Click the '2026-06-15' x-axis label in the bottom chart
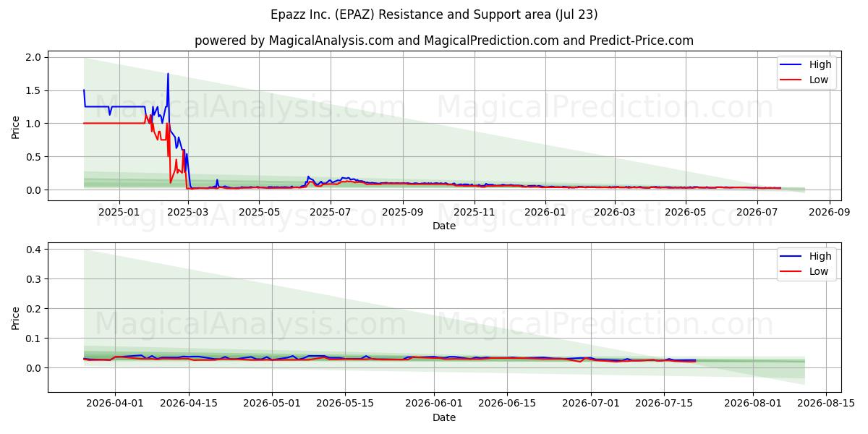This screenshot has width=868, height=434. point(509,404)
